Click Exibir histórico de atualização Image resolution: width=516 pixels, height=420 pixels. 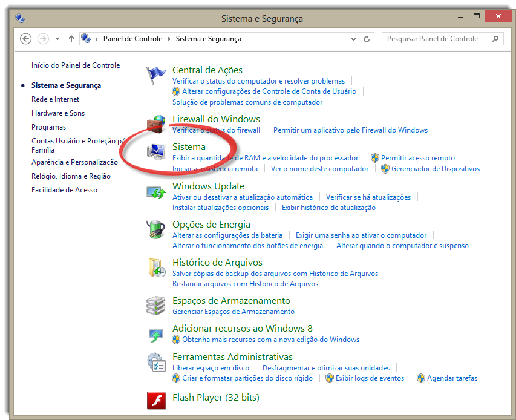click(x=328, y=208)
